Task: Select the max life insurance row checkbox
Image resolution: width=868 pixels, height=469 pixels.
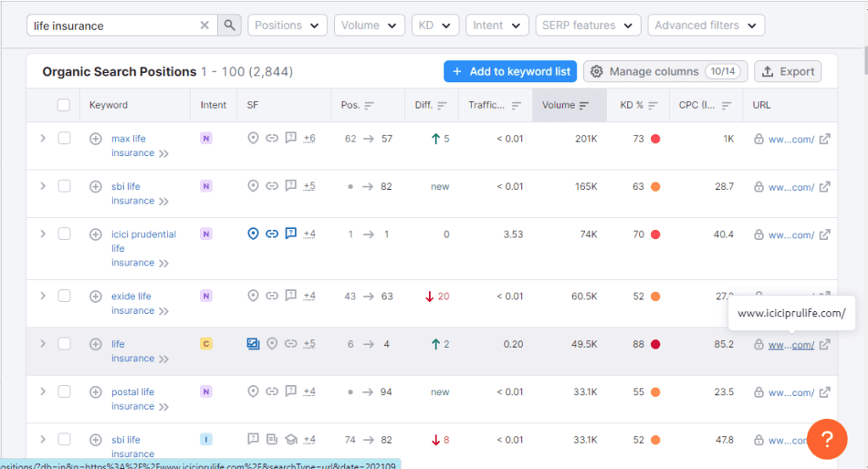Action: [x=64, y=138]
